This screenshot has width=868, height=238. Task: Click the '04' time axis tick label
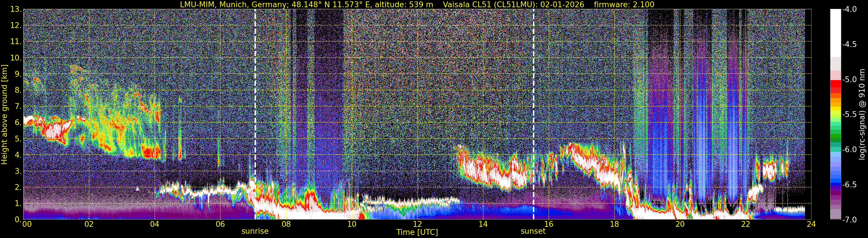coord(155,224)
